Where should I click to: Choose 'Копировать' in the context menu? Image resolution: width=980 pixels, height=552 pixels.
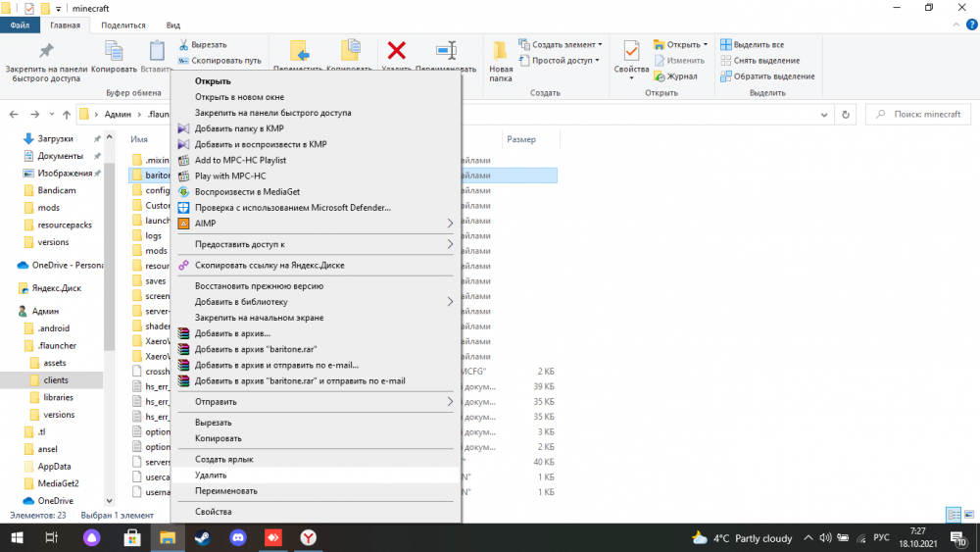[316, 438]
